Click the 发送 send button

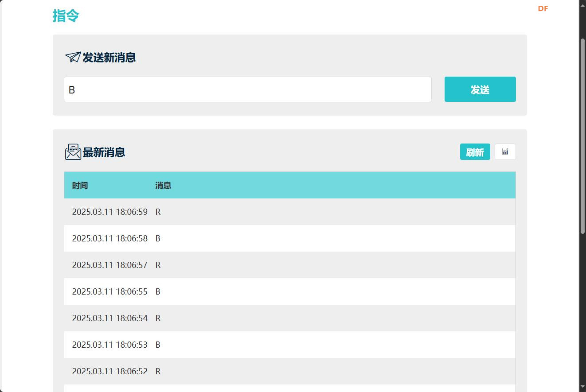(x=480, y=89)
